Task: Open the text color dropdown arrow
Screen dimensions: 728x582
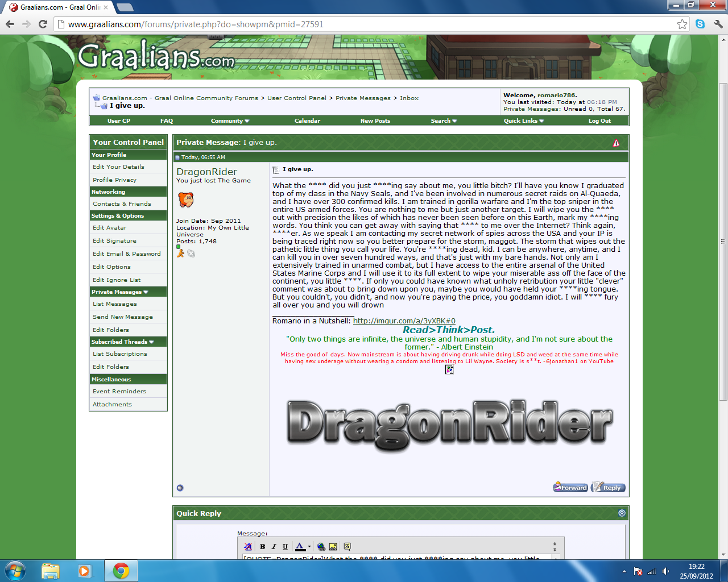Action: pos(309,547)
